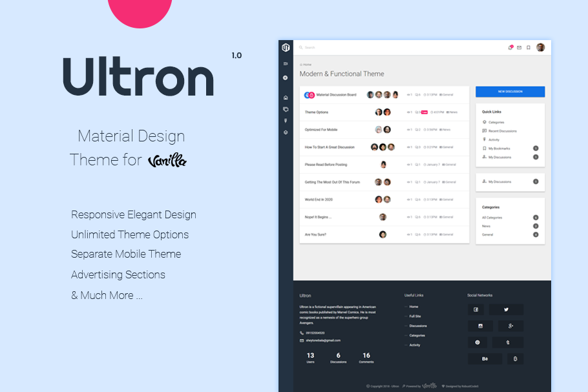This screenshot has height=392, width=588.
Task: Open bookmarks icon in the top bar
Action: (x=528, y=47)
